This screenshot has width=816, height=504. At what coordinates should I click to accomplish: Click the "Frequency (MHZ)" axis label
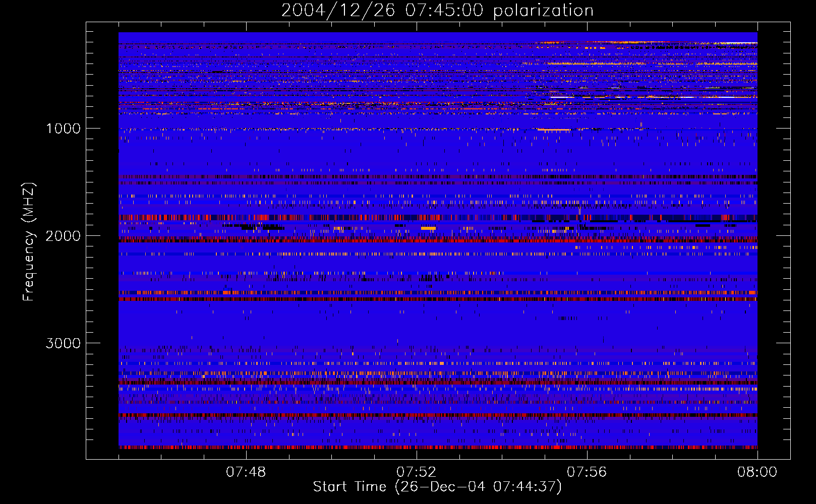tap(29, 241)
